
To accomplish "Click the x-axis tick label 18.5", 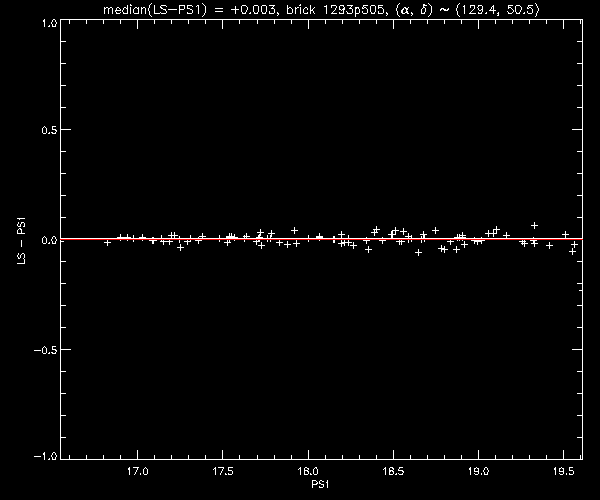I will 393,471.
